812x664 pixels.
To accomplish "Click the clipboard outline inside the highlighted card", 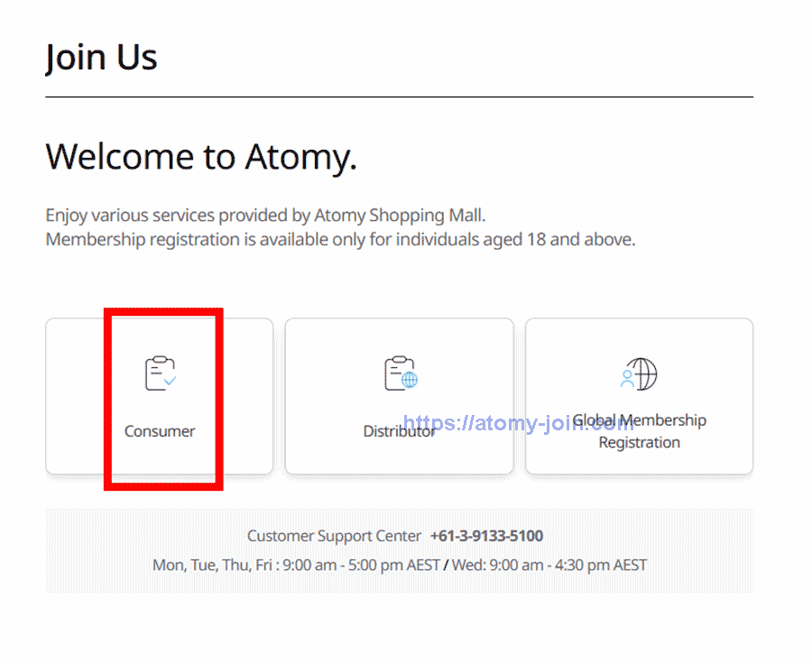I will point(158,370).
